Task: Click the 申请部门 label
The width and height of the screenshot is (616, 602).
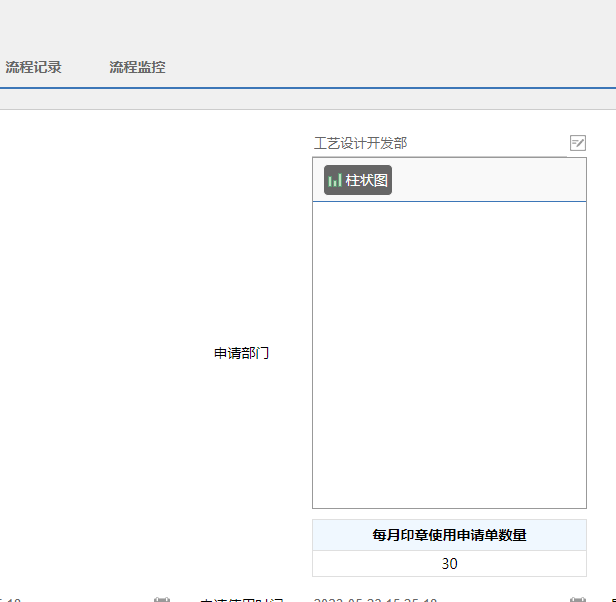Action: tap(242, 353)
